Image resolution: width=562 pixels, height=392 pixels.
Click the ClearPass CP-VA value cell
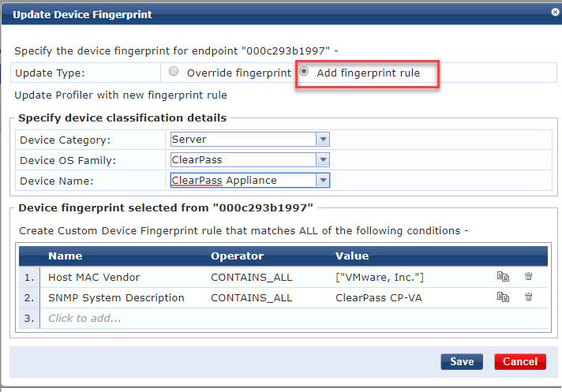379,298
